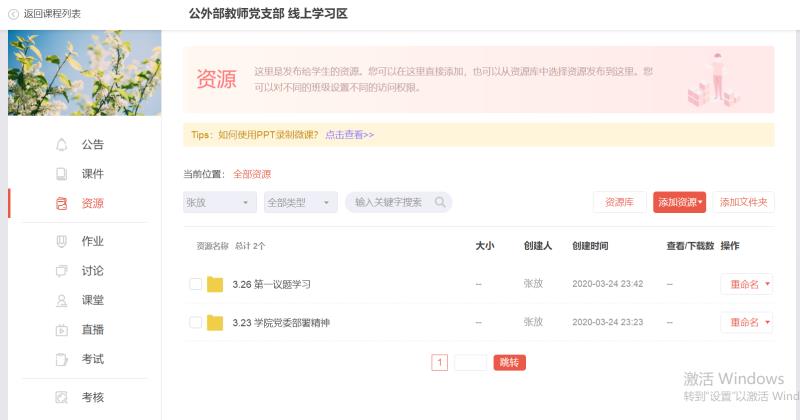800x420 pixels.
Task: Open 重命名 dropdown for 3.26 第一议题学习
Action: click(x=746, y=284)
